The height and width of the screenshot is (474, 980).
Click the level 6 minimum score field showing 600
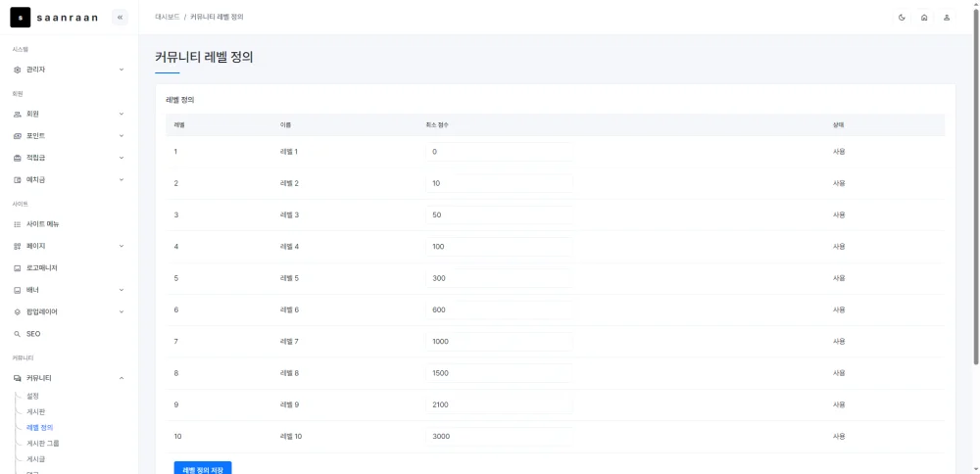pyautogui.click(x=499, y=309)
